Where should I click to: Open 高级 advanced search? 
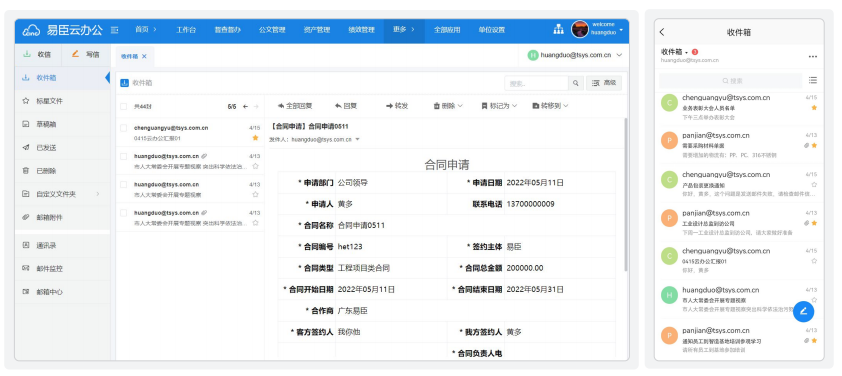(x=604, y=83)
